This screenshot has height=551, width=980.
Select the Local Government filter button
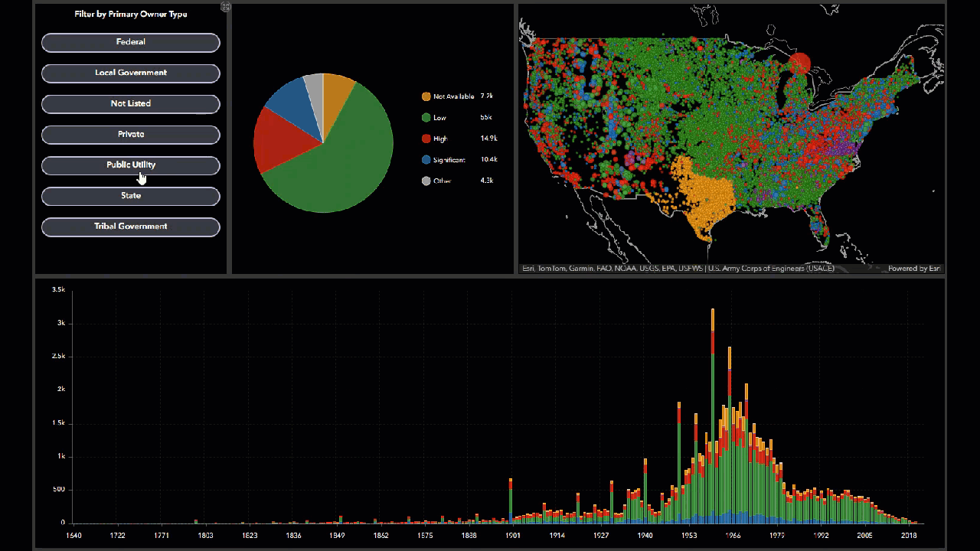[x=131, y=73]
